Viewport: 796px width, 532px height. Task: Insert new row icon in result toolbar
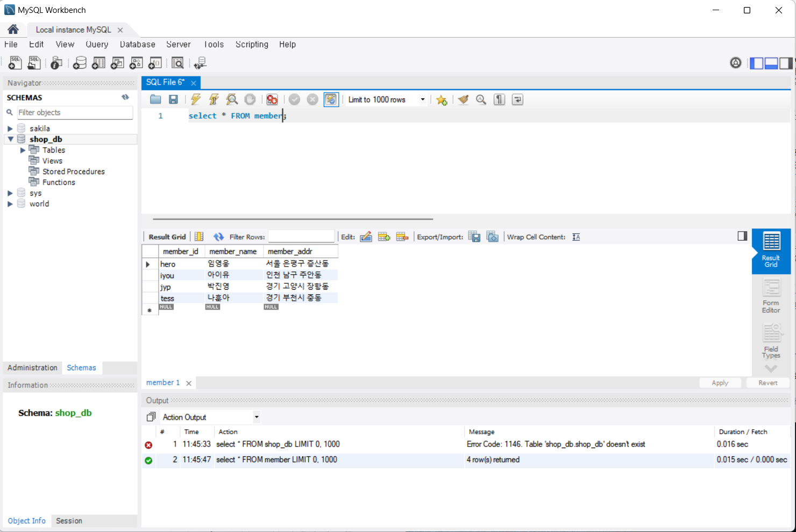click(x=384, y=237)
